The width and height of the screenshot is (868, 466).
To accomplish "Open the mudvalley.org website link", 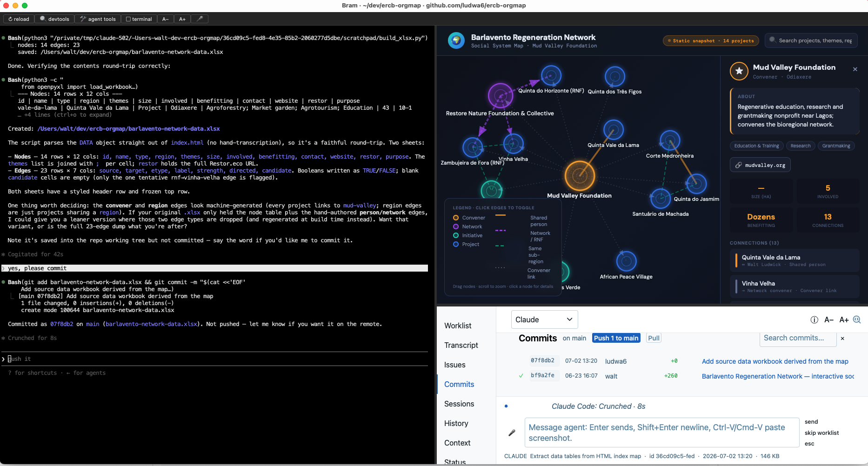I will [760, 165].
